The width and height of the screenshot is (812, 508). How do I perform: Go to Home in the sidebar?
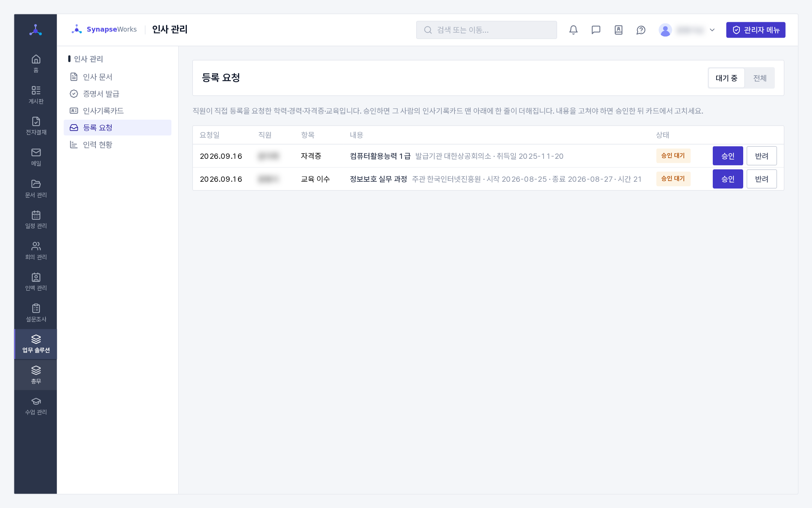[x=36, y=64]
